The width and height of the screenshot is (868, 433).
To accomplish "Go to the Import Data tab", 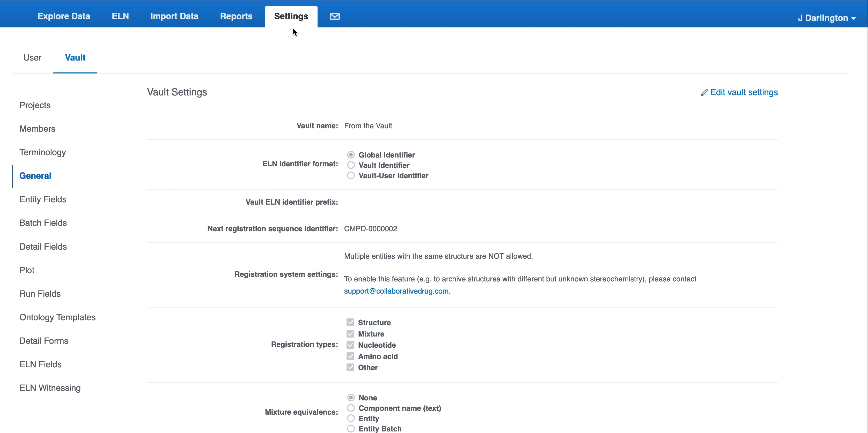I will tap(174, 16).
